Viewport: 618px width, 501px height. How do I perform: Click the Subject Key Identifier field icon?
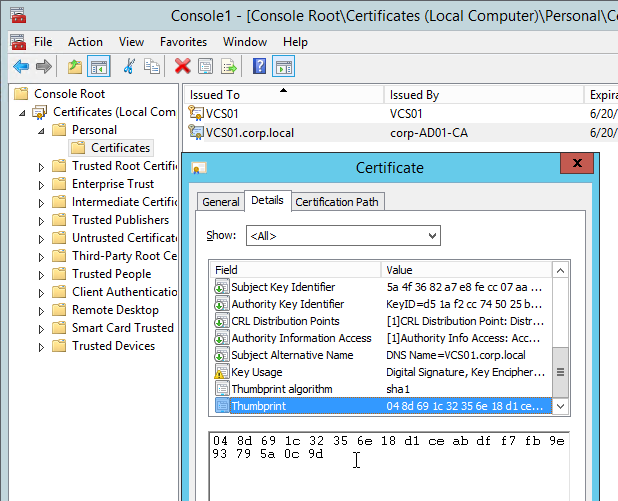tap(222, 287)
